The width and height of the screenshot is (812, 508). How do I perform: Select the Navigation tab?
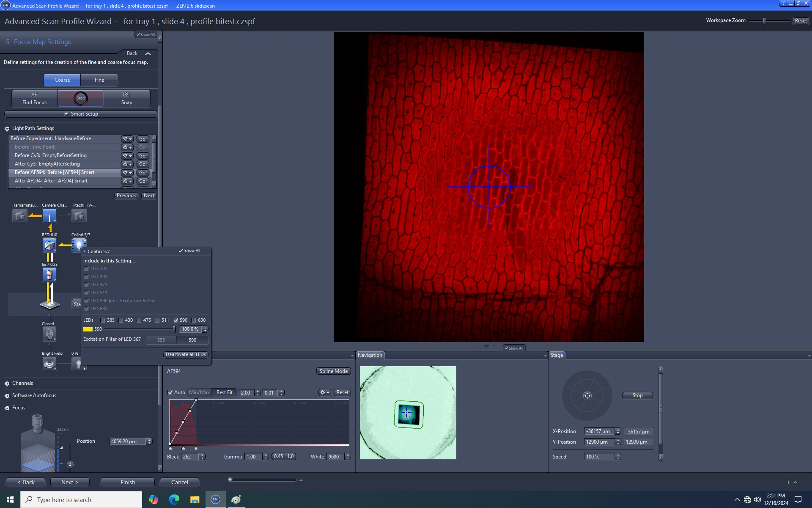370,355
